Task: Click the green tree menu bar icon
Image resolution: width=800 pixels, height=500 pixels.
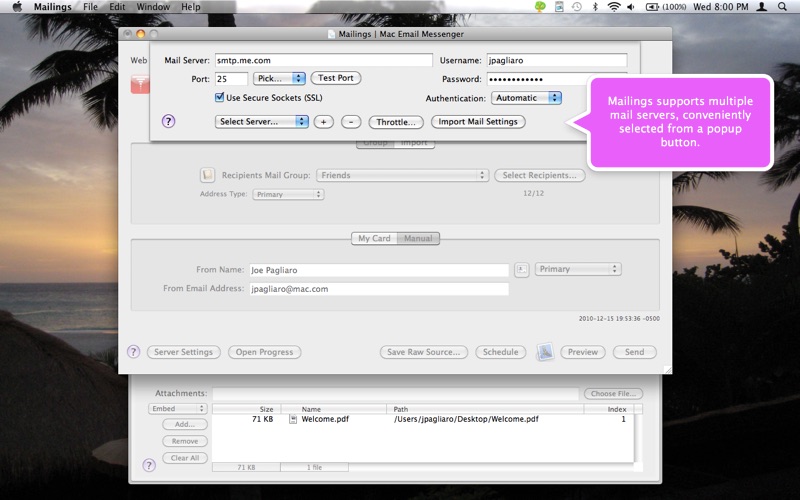Action: click(540, 7)
